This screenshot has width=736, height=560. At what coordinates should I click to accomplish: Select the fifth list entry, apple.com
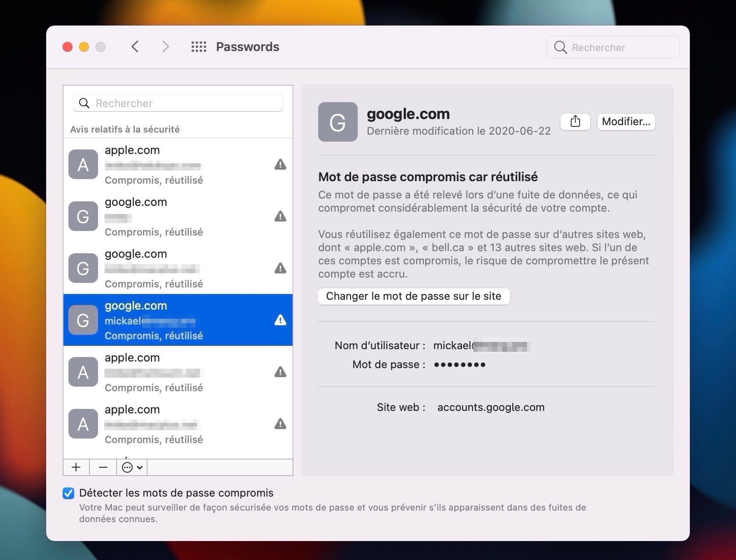[x=178, y=372]
